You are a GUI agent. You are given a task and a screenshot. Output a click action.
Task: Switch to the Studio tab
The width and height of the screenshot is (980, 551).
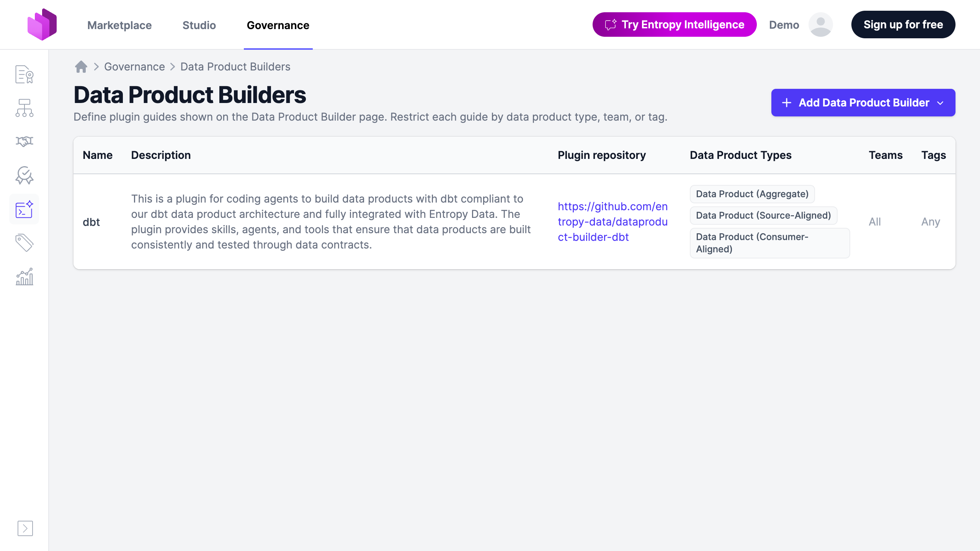click(x=199, y=25)
